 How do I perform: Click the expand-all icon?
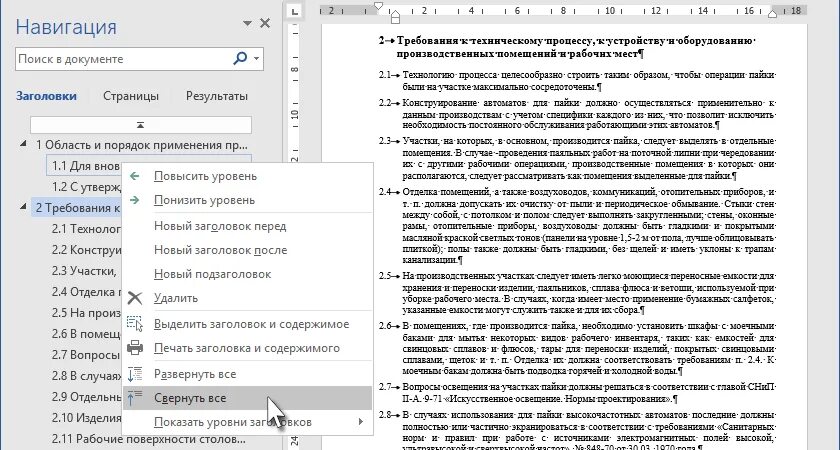(x=135, y=374)
